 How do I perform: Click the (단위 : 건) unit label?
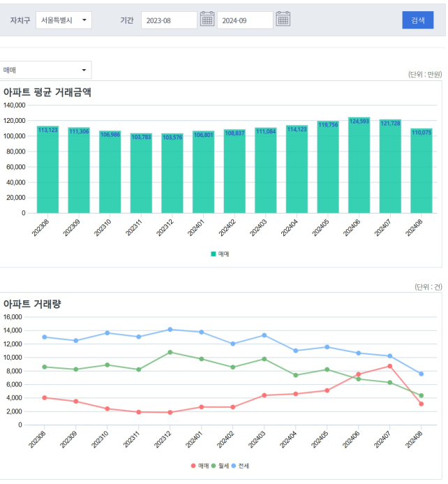428,287
